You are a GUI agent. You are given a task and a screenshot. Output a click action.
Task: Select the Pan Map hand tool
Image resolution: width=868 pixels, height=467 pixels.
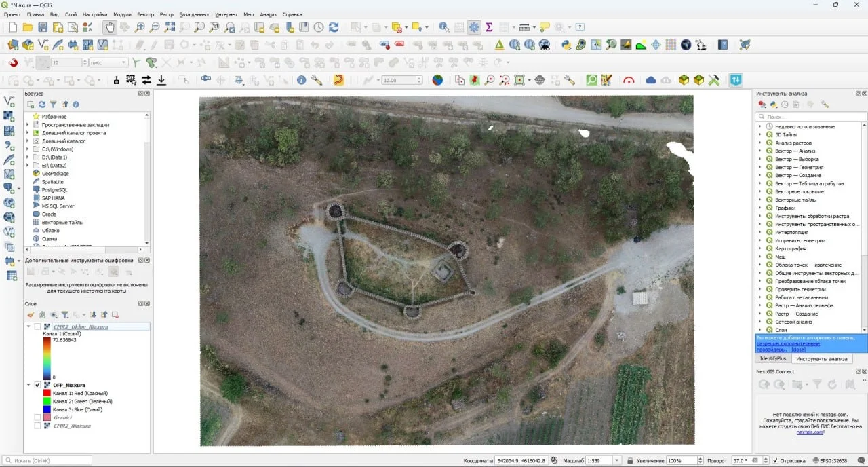coord(109,27)
